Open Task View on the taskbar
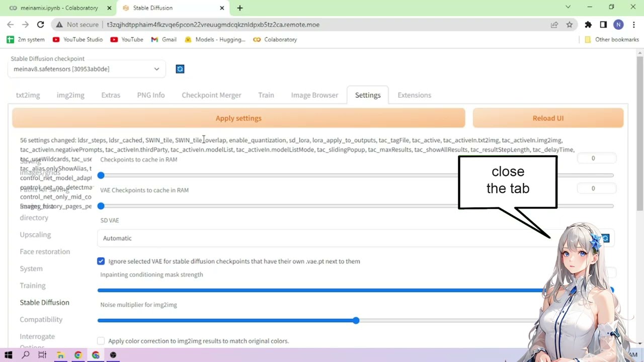The width and height of the screenshot is (644, 362). pos(42,355)
